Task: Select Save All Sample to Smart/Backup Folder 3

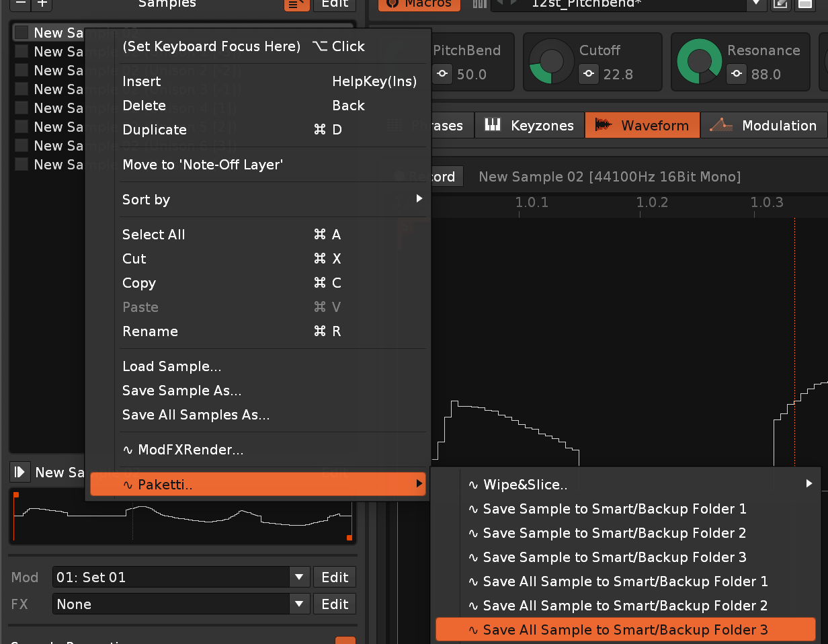Action: [625, 630]
